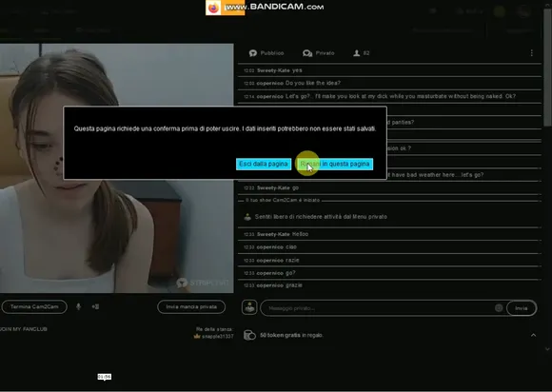Click the camera switch icon beside the microphone
552x392 pixels.
[x=95, y=306]
